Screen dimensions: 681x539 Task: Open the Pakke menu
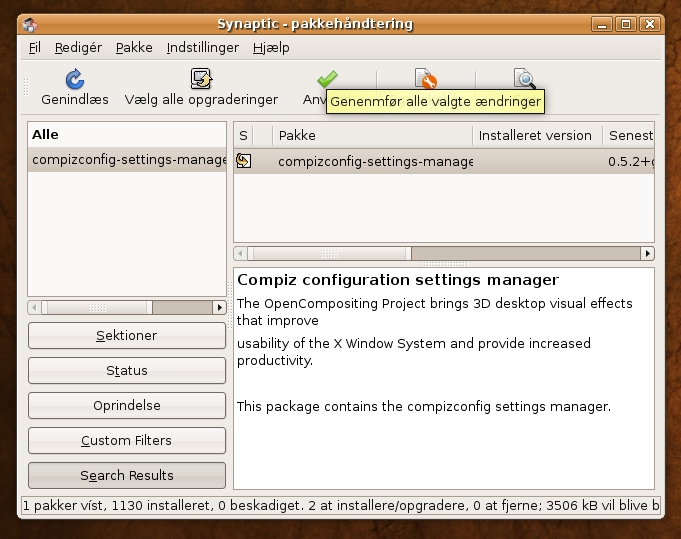coord(134,47)
